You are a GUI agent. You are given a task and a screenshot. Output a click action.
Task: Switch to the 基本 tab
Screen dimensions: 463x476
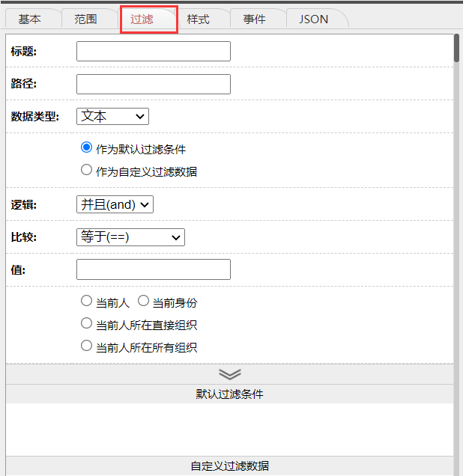tap(30, 19)
